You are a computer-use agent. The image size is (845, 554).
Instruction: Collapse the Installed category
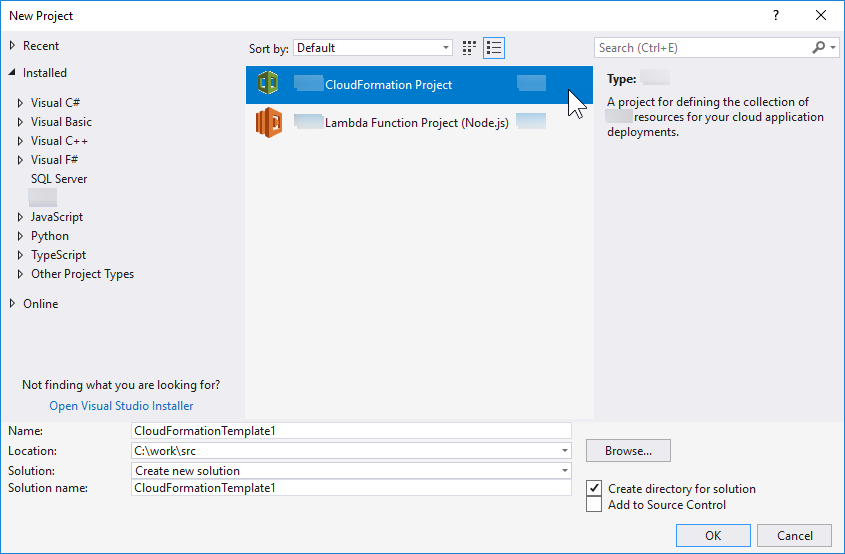(x=12, y=73)
